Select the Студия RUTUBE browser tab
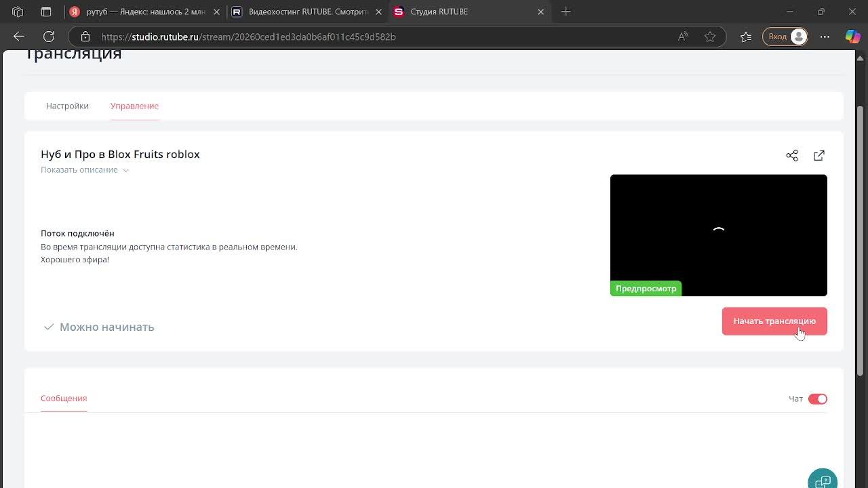Screen dimensions: 868x488 [x=469, y=12]
